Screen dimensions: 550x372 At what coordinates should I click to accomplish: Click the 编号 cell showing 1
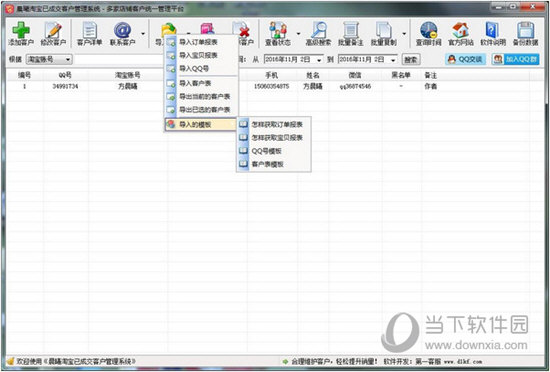point(25,86)
